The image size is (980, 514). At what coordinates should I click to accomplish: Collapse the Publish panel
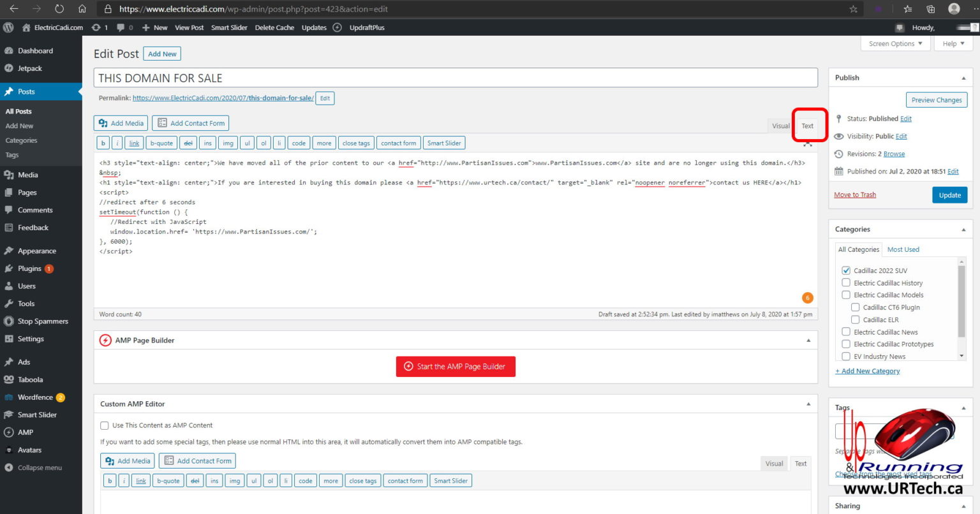point(963,77)
